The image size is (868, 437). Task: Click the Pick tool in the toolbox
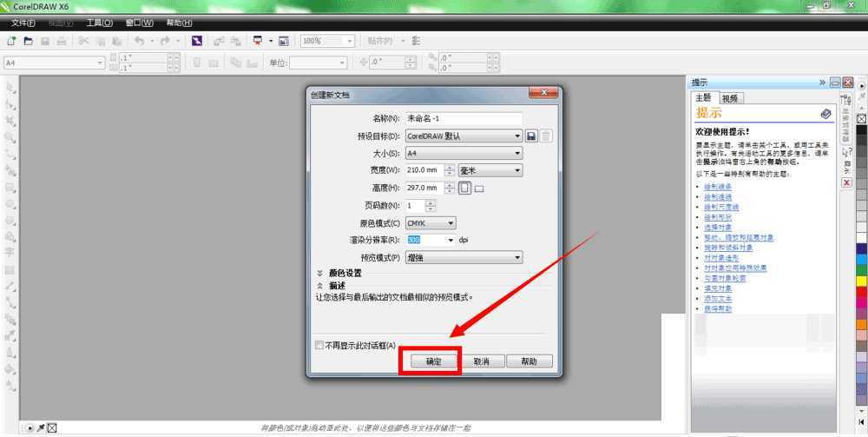10,87
